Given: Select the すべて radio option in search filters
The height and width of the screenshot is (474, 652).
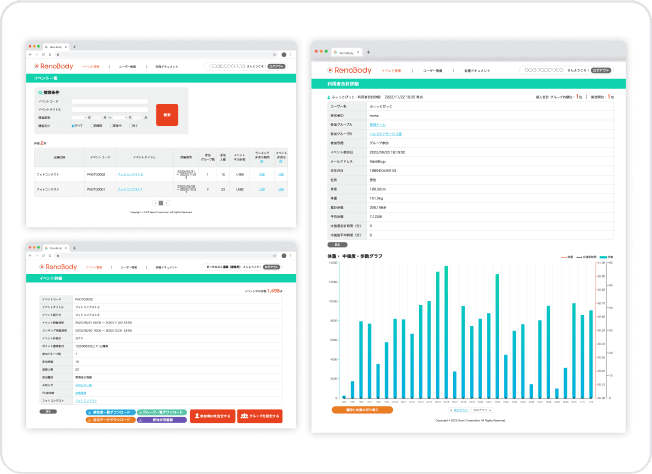Looking at the screenshot, I should 73,126.
